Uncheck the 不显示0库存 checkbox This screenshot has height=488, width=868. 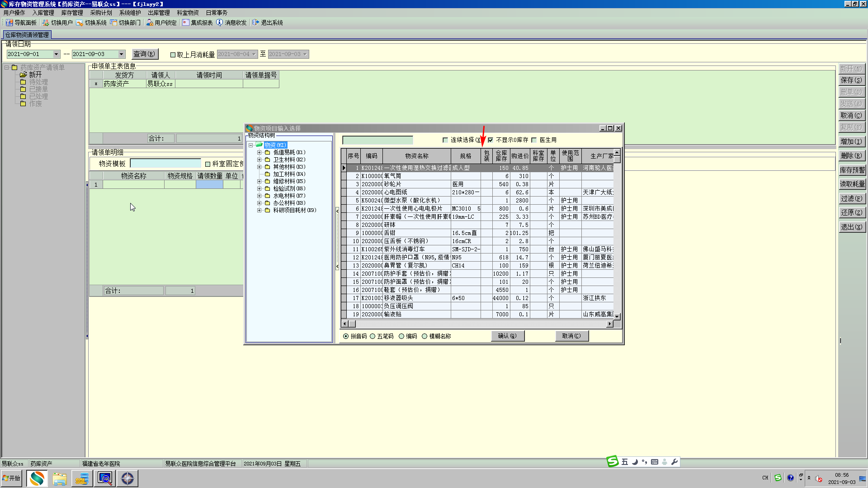(x=491, y=140)
